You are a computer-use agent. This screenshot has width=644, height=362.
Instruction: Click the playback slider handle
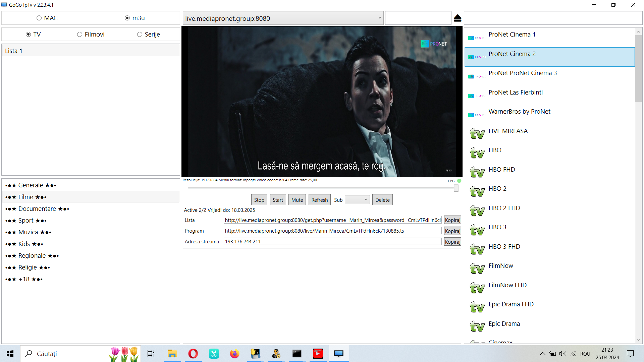(456, 188)
